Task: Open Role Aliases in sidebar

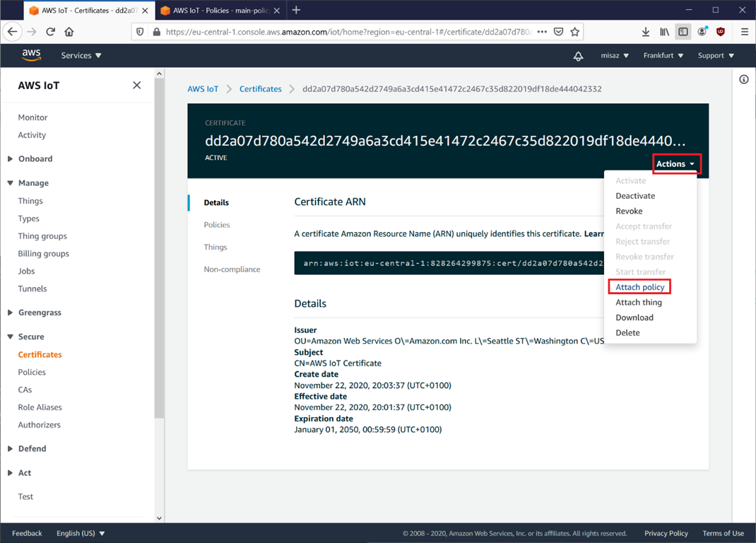Action: pyautogui.click(x=40, y=407)
